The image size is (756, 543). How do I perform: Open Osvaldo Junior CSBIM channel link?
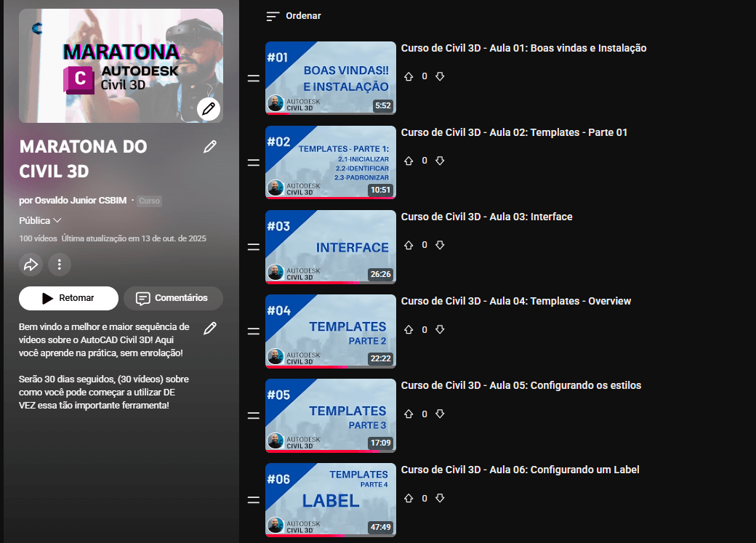[81, 200]
